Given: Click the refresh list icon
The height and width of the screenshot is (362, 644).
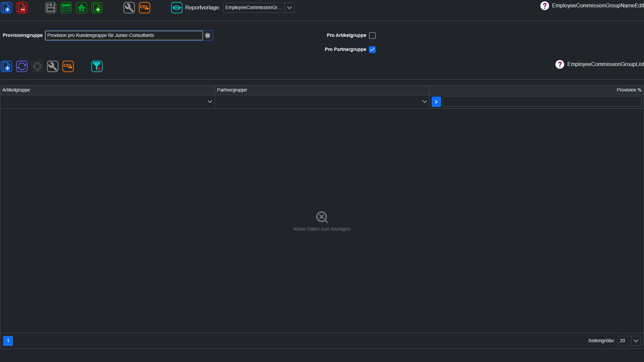Looking at the screenshot, I should point(22,66).
